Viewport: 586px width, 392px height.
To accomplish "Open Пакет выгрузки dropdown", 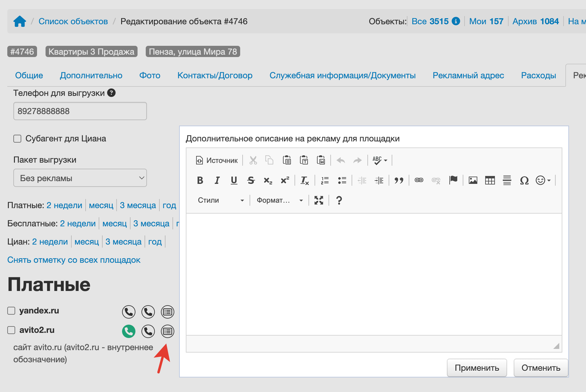I will [80, 178].
